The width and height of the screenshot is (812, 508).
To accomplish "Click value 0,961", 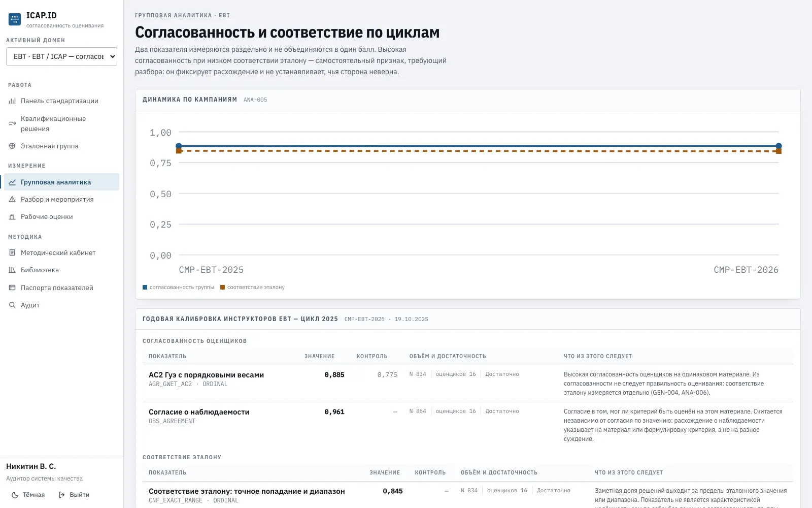I will point(334,412).
